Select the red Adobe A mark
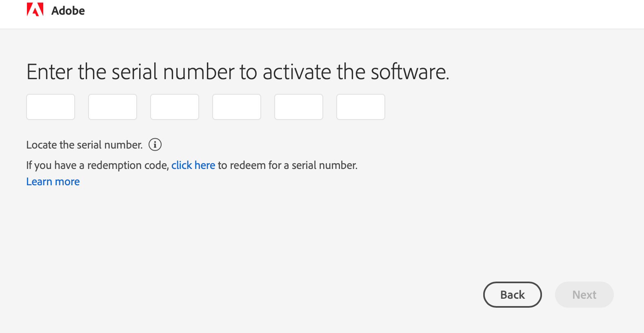This screenshot has height=333, width=644. 36,10
